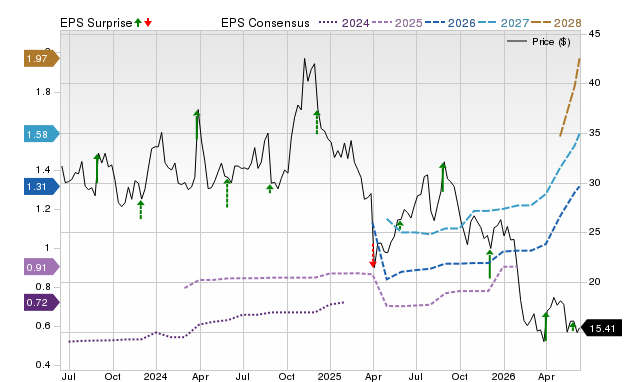This screenshot has height=382, width=640.
Task: Click the 30 price axis label
Action: (x=595, y=183)
